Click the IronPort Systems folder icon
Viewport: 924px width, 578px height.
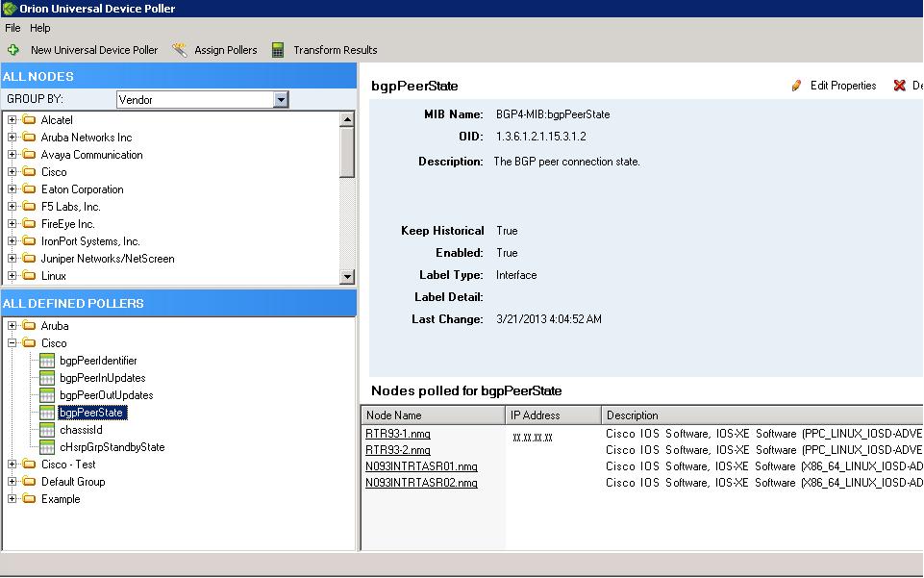coord(29,241)
